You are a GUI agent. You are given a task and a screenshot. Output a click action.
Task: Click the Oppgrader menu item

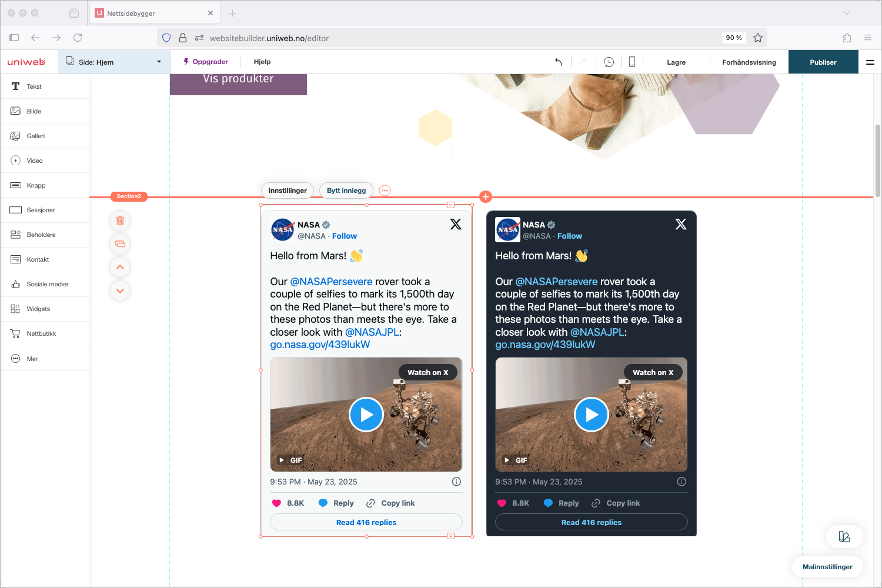(x=206, y=62)
